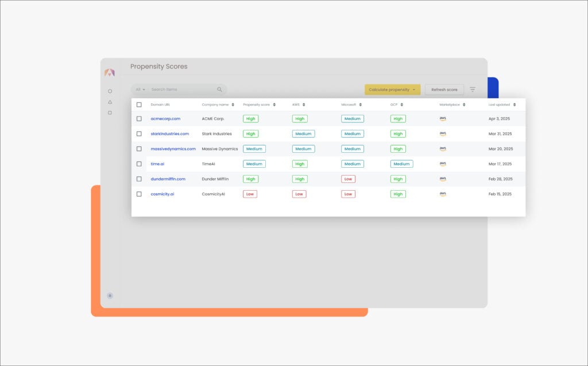Open the square icon in the sidebar
This screenshot has width=588, height=366.
110,113
